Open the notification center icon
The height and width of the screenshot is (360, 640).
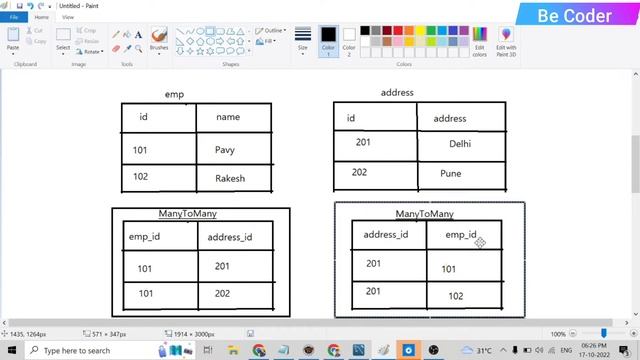coord(623,350)
